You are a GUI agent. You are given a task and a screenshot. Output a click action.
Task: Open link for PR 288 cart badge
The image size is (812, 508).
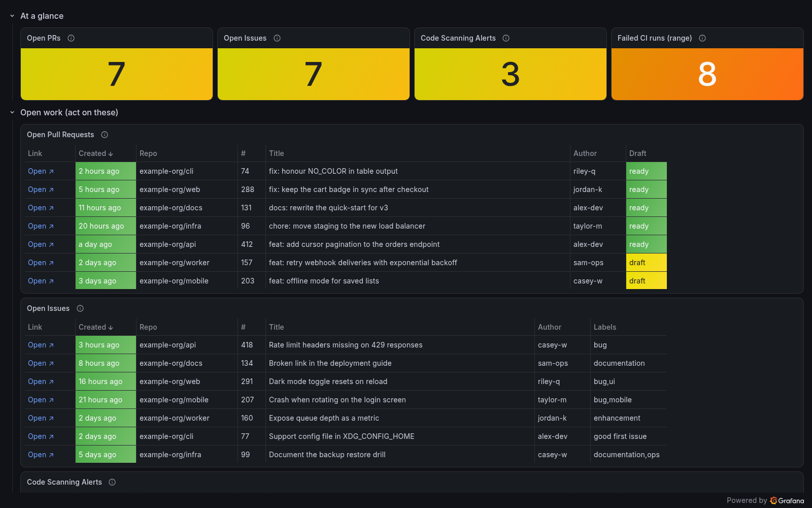click(x=41, y=189)
